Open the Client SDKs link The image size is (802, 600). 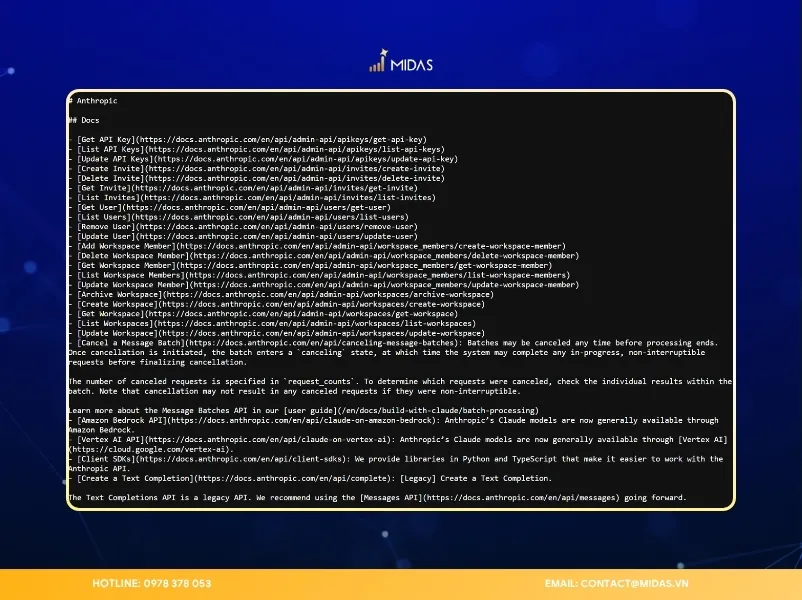(x=104, y=458)
